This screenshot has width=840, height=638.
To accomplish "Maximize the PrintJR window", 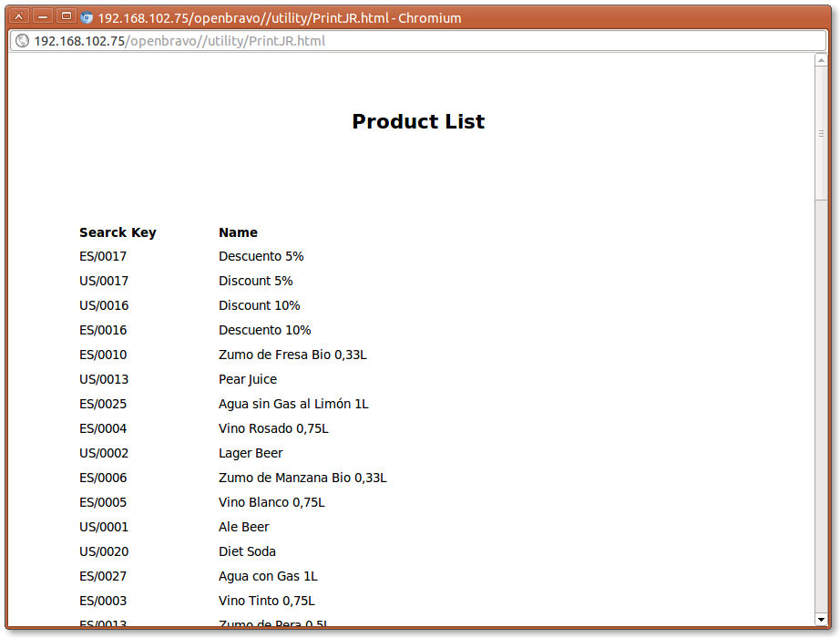I will point(66,16).
